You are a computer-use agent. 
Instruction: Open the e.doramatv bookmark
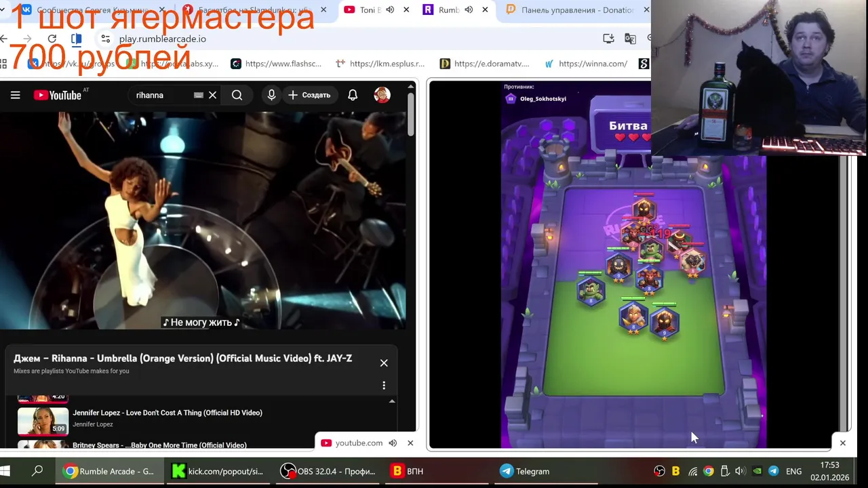coord(484,64)
